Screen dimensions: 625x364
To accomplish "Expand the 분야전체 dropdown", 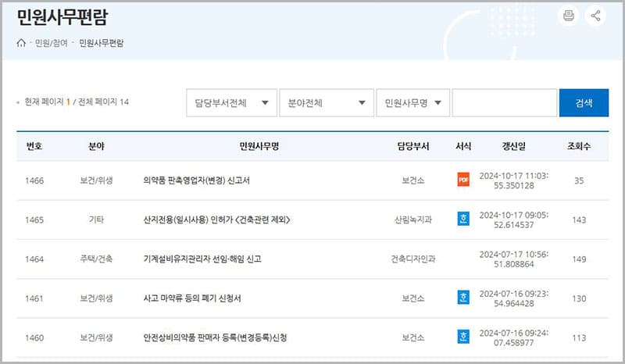I will (326, 102).
